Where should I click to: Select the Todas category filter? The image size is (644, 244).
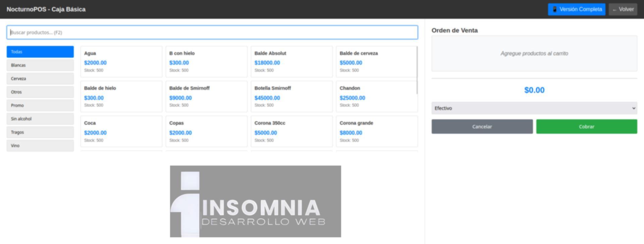click(40, 52)
